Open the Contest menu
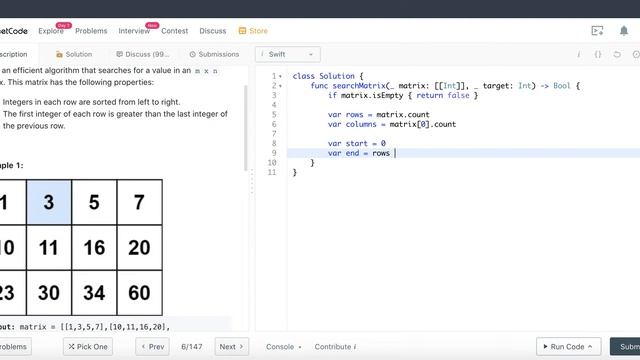The height and width of the screenshot is (360, 640). [175, 31]
